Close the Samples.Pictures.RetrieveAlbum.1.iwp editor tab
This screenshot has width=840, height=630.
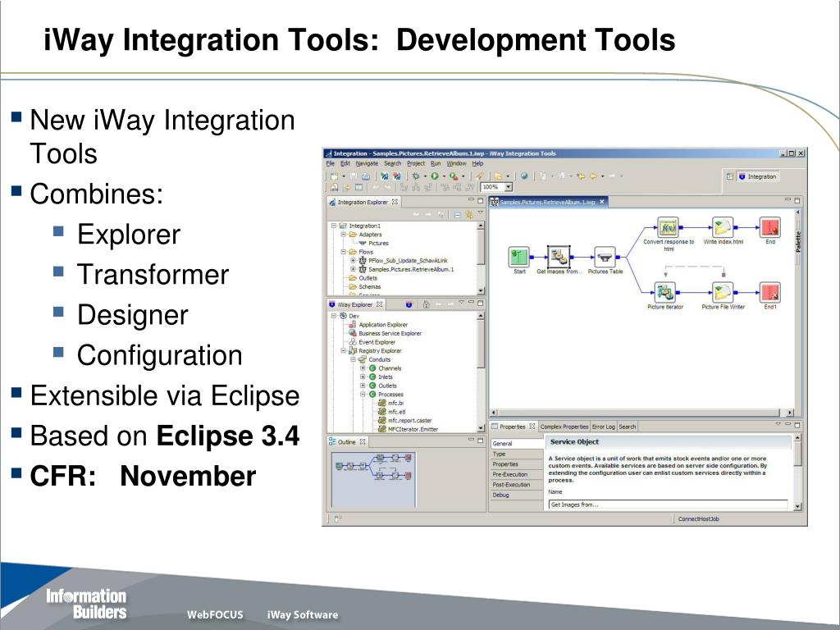tap(601, 202)
